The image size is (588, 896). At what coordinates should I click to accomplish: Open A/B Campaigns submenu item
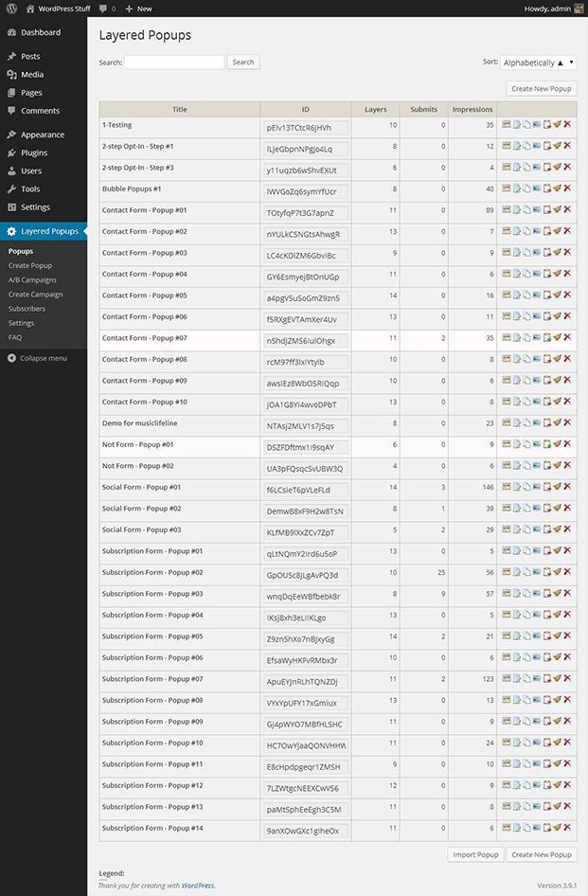pos(32,280)
